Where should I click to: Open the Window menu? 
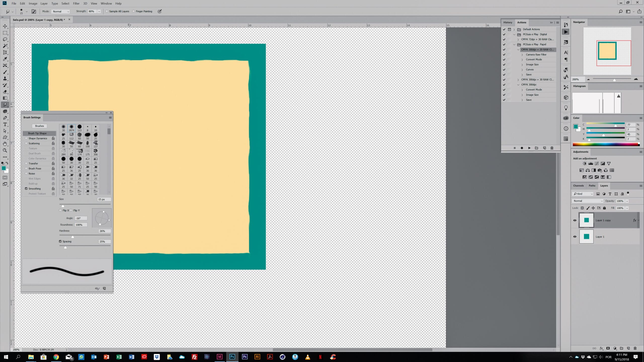106,4
